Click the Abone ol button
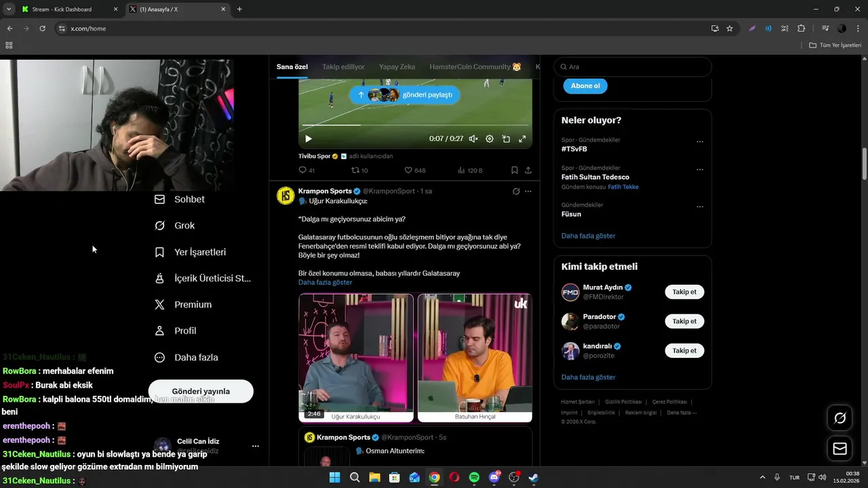 585,86
